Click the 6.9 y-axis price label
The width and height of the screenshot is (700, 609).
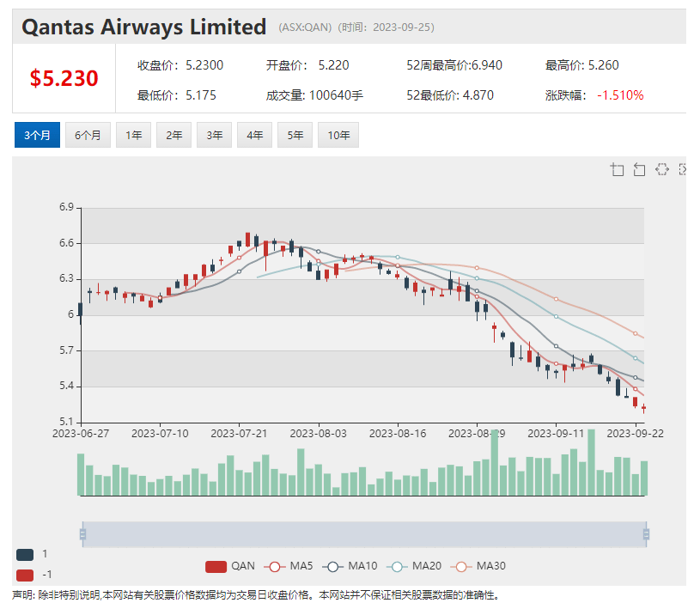(x=66, y=207)
